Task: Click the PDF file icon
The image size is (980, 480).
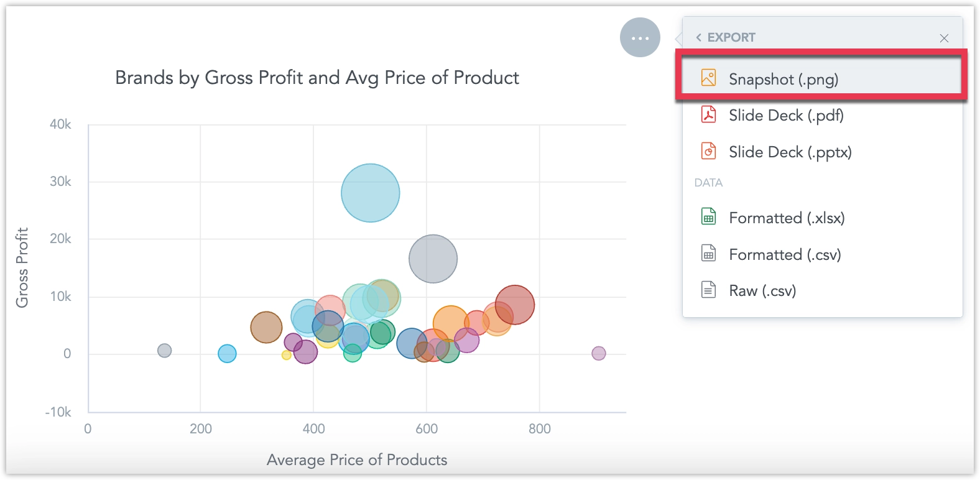Action: click(x=708, y=114)
